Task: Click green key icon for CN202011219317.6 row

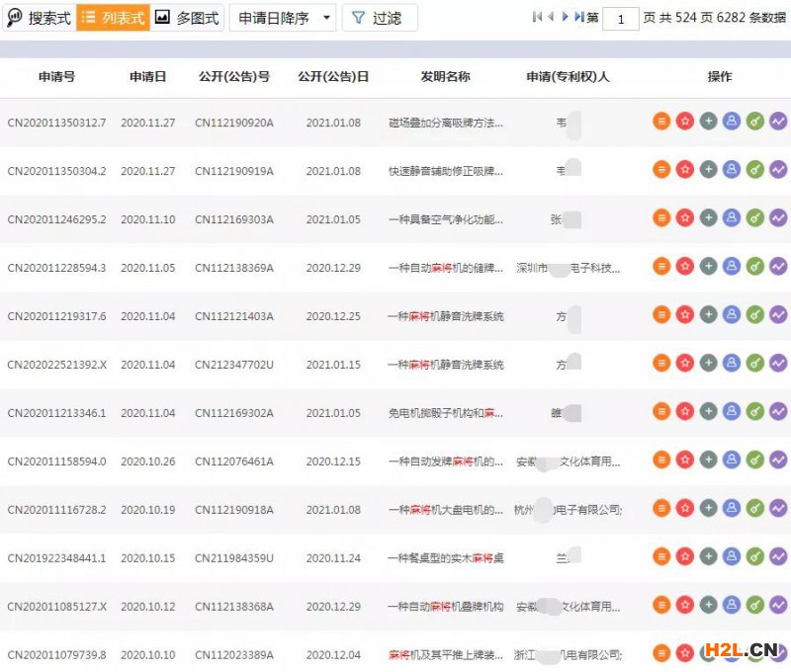Action: coord(754,314)
